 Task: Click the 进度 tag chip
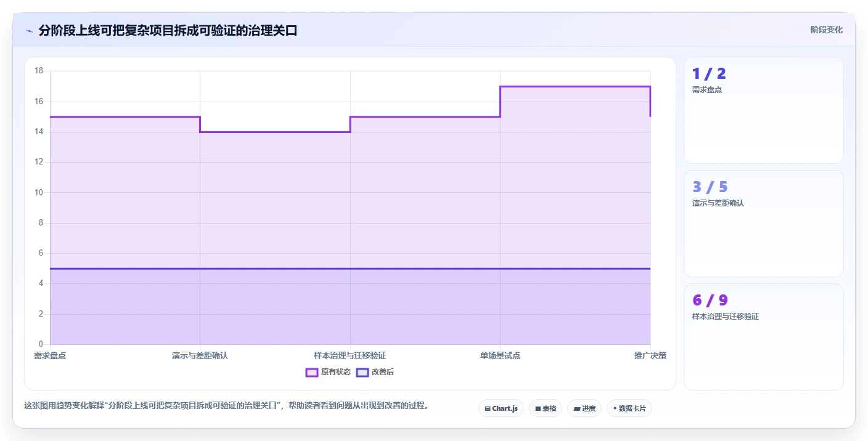pyautogui.click(x=584, y=408)
